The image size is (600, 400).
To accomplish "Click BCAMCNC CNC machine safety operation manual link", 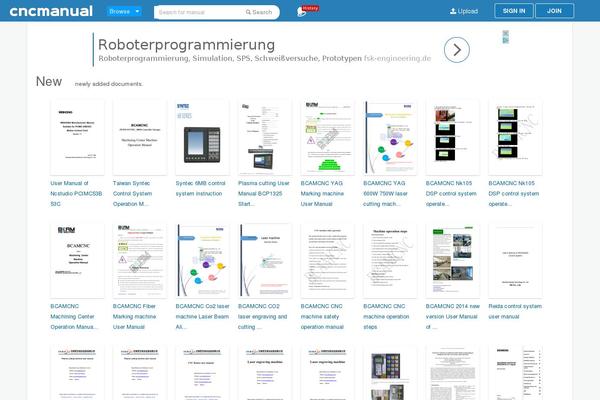I will point(322,317).
